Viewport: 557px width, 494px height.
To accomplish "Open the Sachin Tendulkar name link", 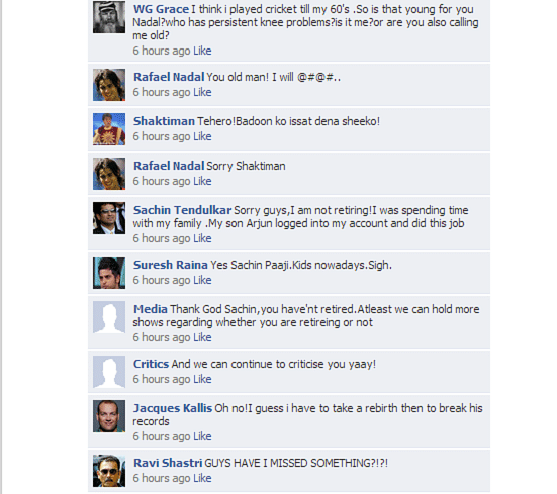I will click(182, 210).
